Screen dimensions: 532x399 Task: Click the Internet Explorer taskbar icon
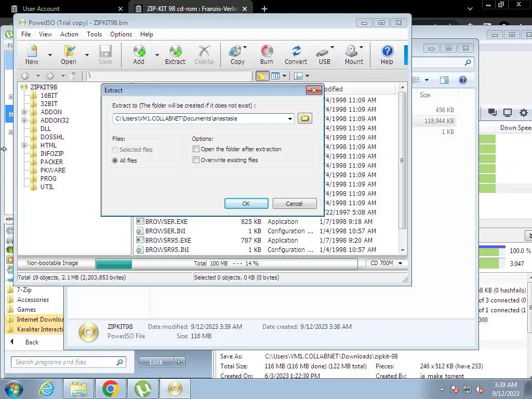(46, 389)
